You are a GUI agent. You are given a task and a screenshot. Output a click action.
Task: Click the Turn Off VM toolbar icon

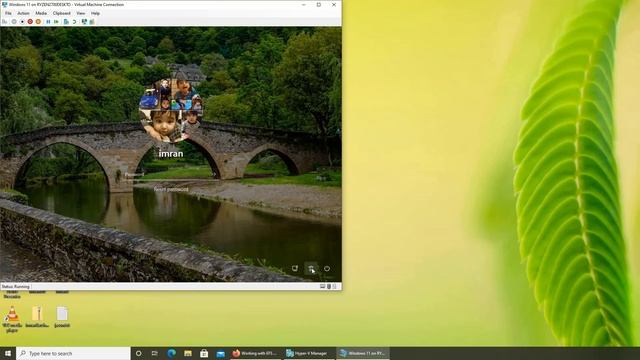click(x=22, y=22)
